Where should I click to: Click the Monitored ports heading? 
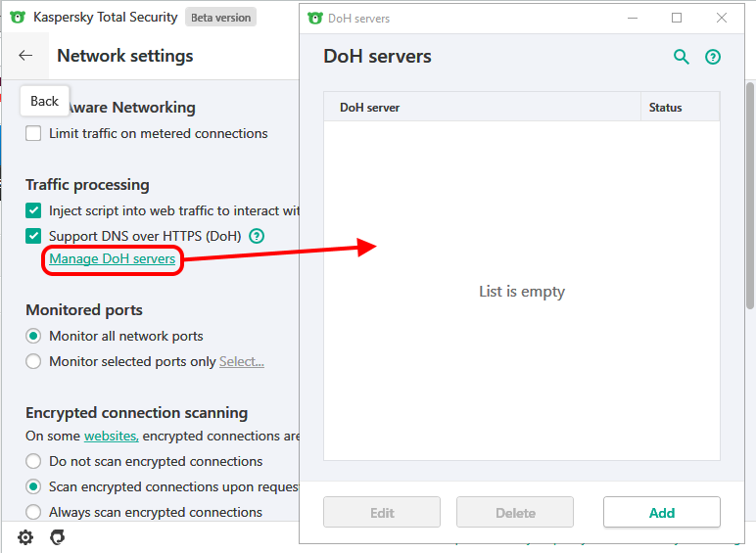[84, 310]
